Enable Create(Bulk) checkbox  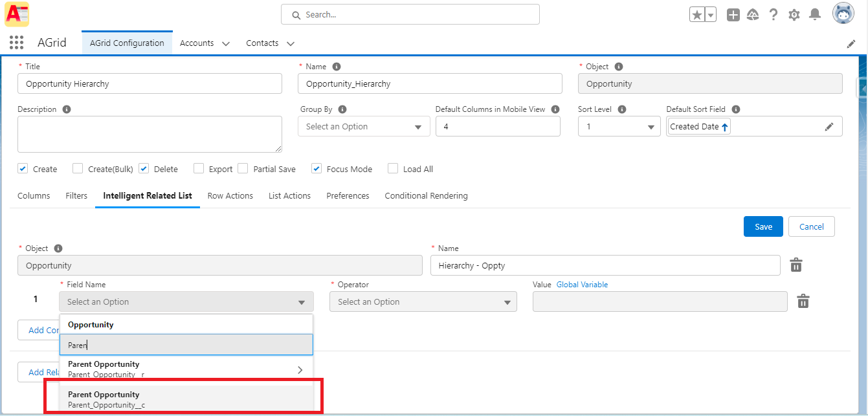point(78,169)
